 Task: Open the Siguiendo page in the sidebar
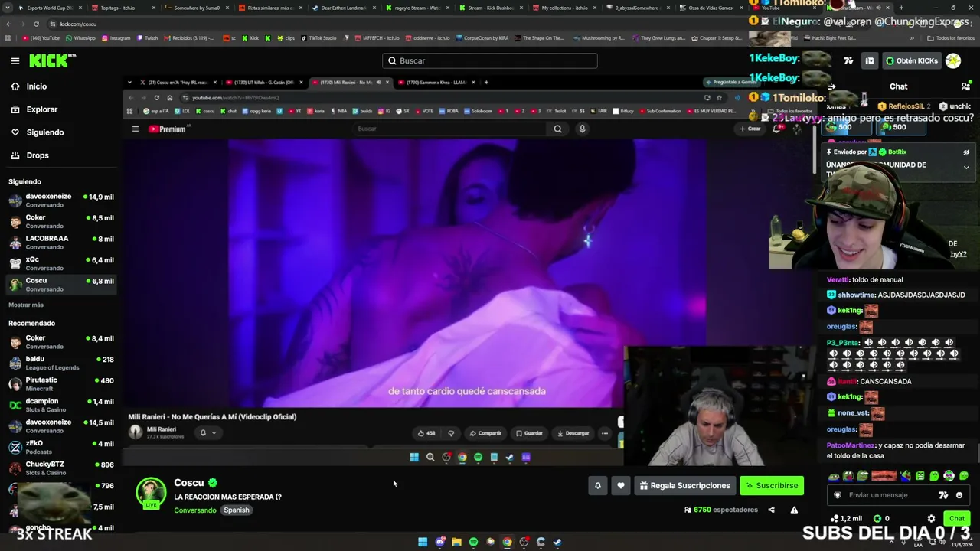(45, 132)
